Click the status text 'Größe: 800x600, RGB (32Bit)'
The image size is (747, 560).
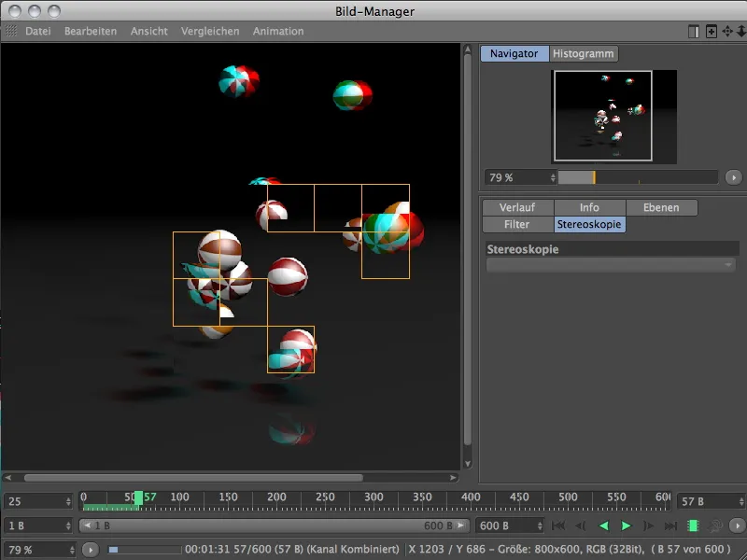(570, 550)
